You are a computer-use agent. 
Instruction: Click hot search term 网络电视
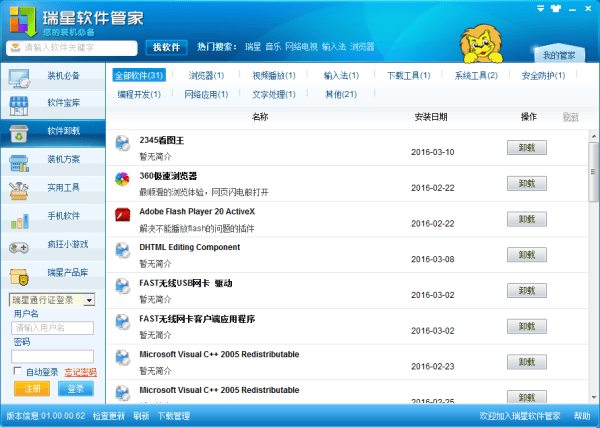(302, 47)
